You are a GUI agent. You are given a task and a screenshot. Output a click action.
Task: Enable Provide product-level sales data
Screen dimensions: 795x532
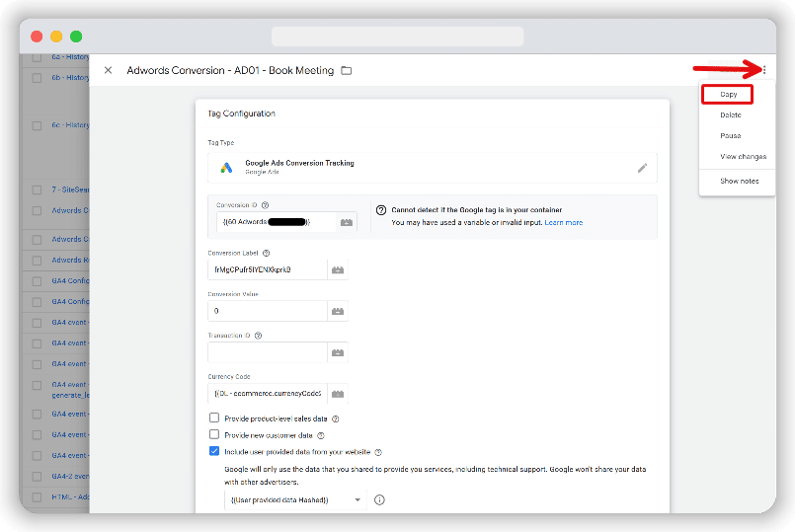(x=214, y=418)
